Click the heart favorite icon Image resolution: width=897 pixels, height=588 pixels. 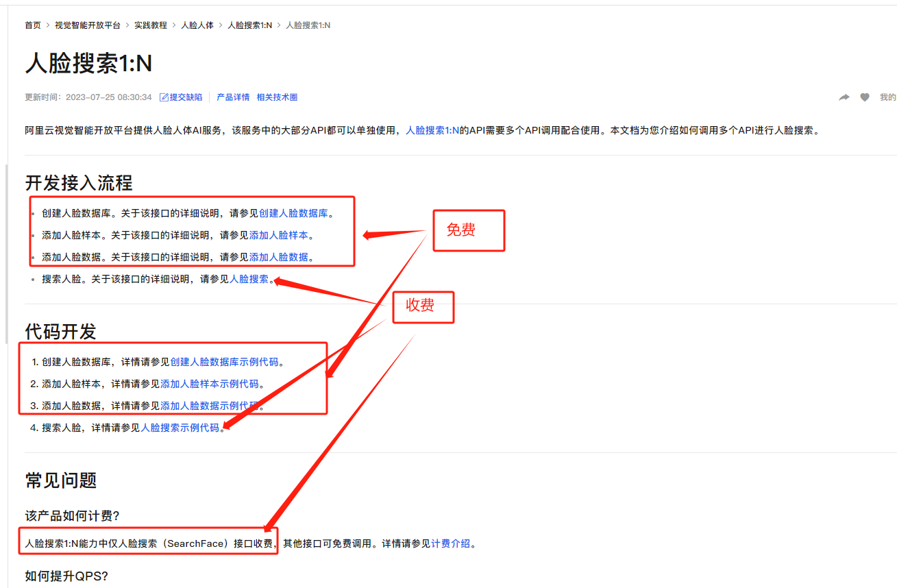click(865, 97)
